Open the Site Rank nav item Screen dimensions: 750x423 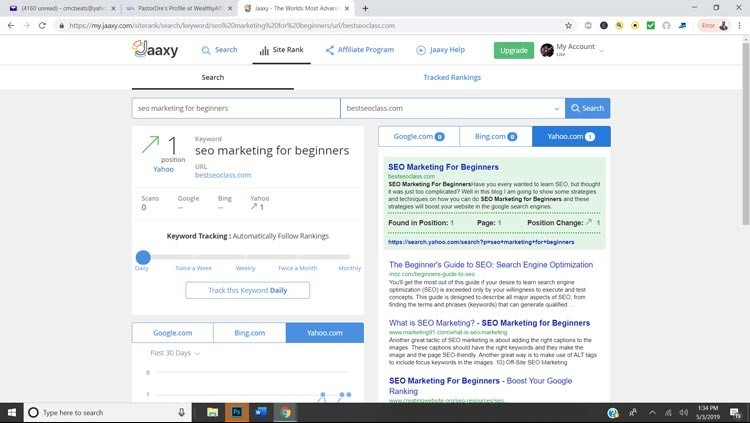click(281, 50)
